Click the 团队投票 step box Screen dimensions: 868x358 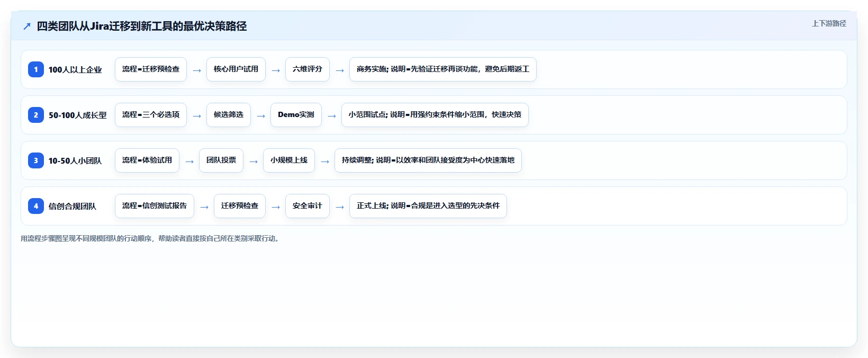(221, 160)
